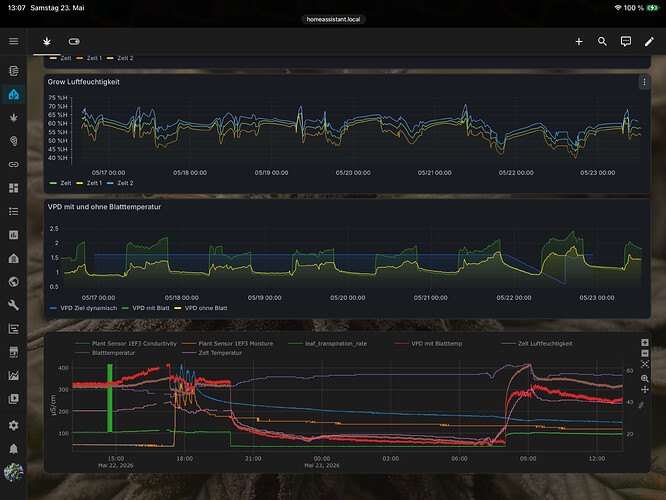This screenshot has width=666, height=500.
Task: Open the notifications bell
Action: tap(14, 449)
